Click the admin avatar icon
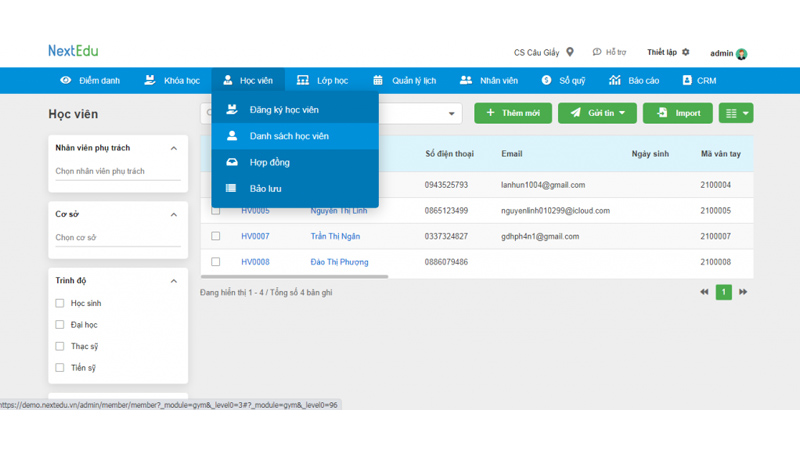The height and width of the screenshot is (450, 800). (x=742, y=53)
